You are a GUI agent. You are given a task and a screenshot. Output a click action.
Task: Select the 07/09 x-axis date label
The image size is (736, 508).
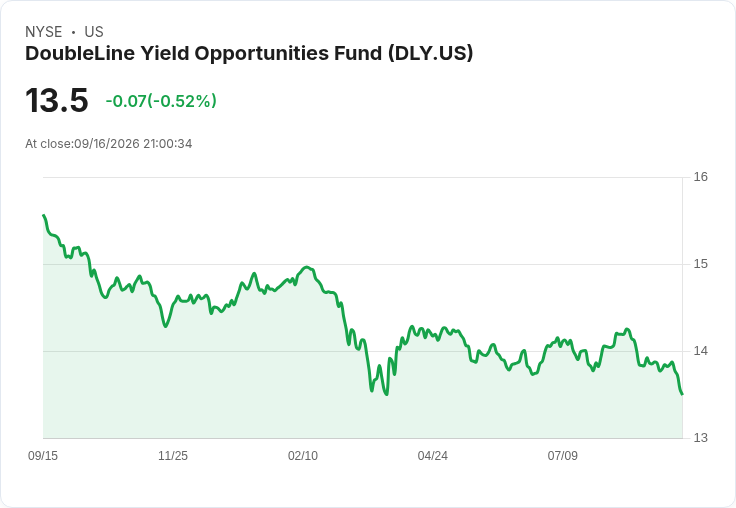[562, 455]
